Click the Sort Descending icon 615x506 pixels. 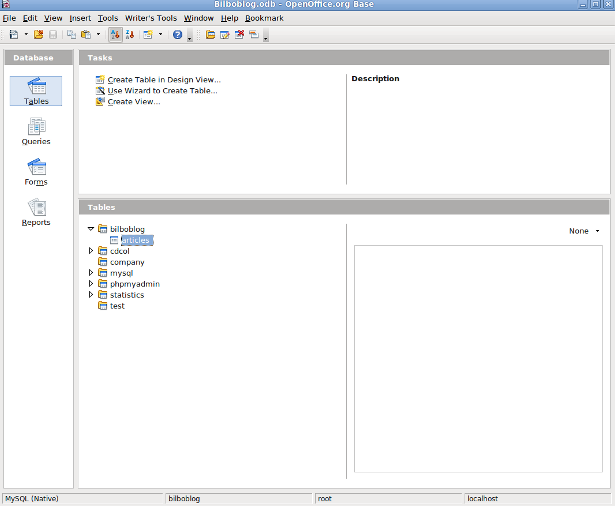130,35
